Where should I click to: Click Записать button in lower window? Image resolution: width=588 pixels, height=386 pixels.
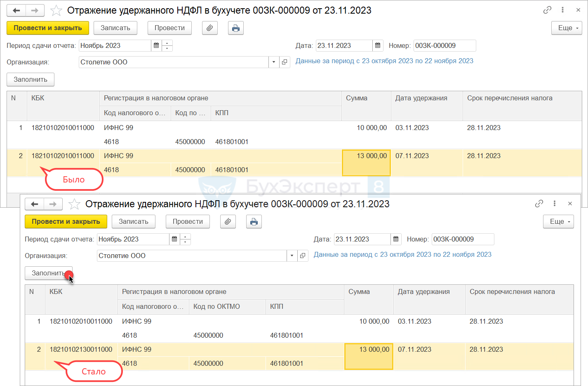134,222
